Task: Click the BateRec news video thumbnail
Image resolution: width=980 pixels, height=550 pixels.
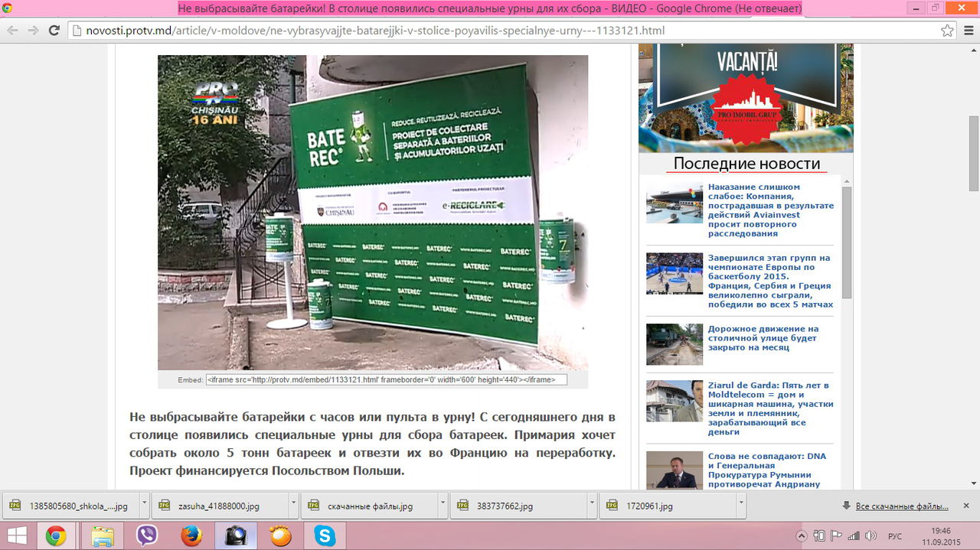Action: coord(373,213)
